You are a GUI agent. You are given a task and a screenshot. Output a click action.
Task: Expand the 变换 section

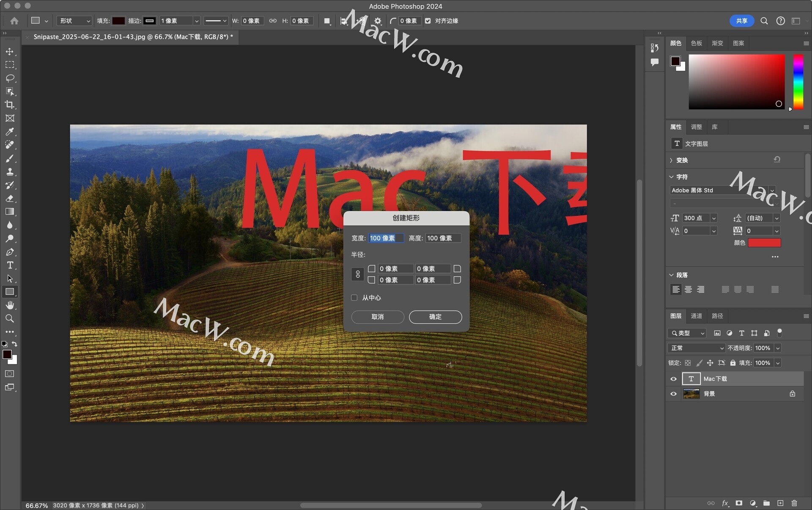(x=671, y=160)
